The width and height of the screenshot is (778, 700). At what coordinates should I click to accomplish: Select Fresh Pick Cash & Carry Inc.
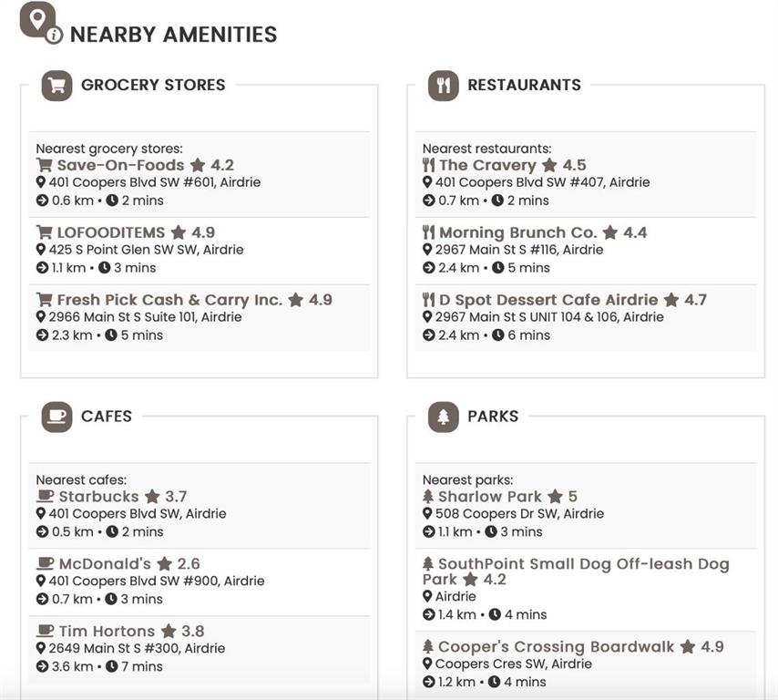pos(169,300)
